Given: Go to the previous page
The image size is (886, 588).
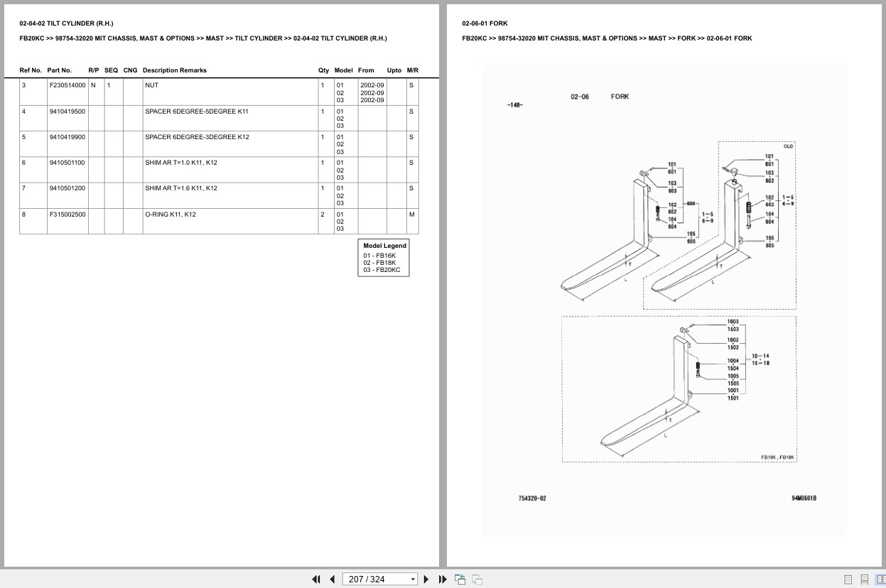Looking at the screenshot, I should [332, 579].
